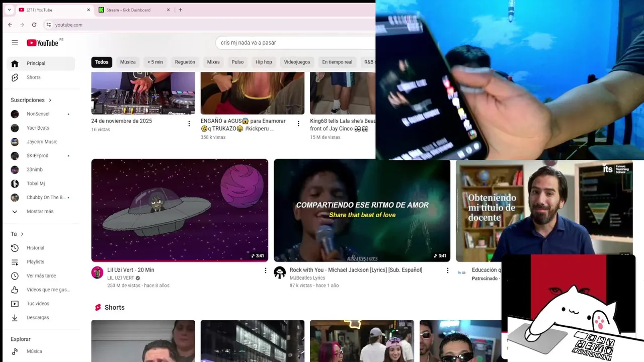Open the tab search dropdown arrow

tap(9, 10)
